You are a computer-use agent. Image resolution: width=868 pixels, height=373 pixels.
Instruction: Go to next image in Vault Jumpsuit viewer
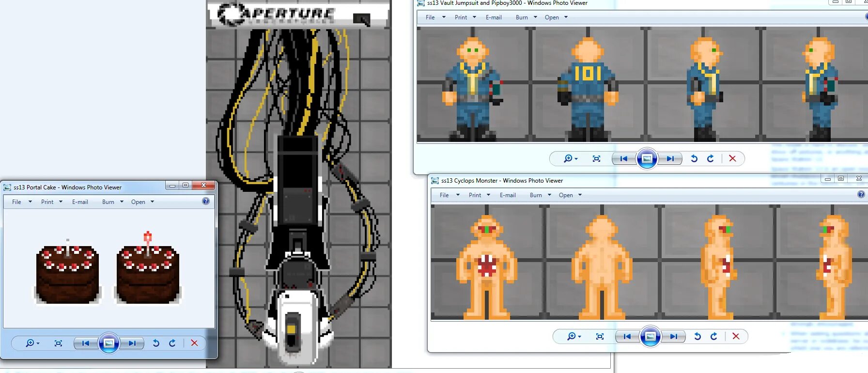pyautogui.click(x=670, y=158)
